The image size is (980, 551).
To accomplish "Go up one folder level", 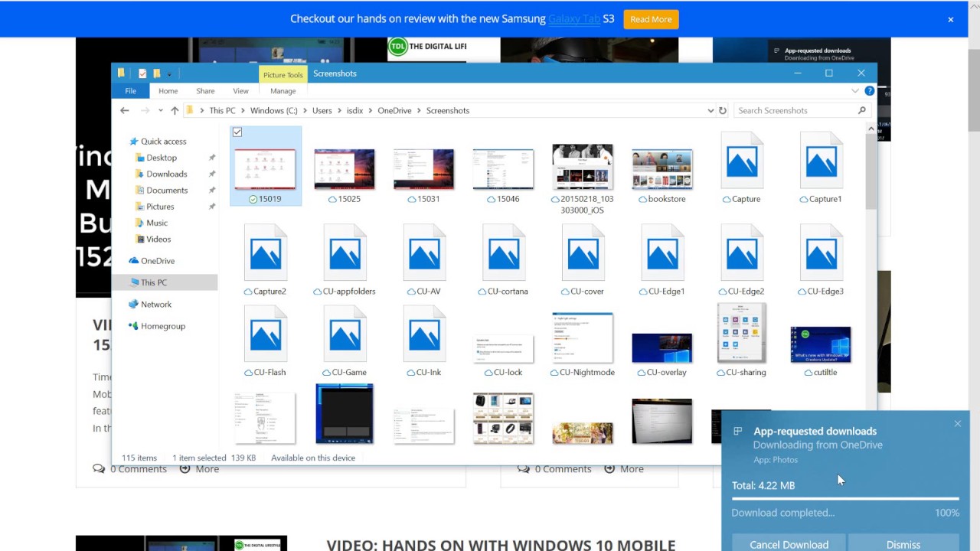I will (x=175, y=111).
